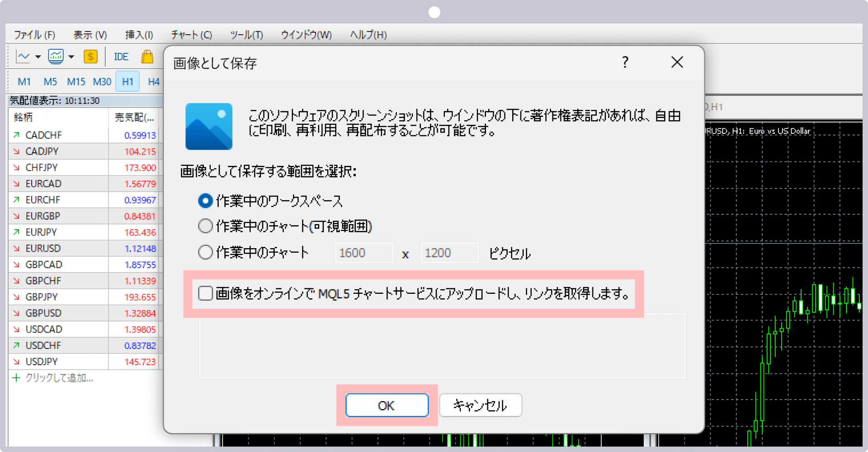Click the dollar-sign new order icon

point(90,56)
